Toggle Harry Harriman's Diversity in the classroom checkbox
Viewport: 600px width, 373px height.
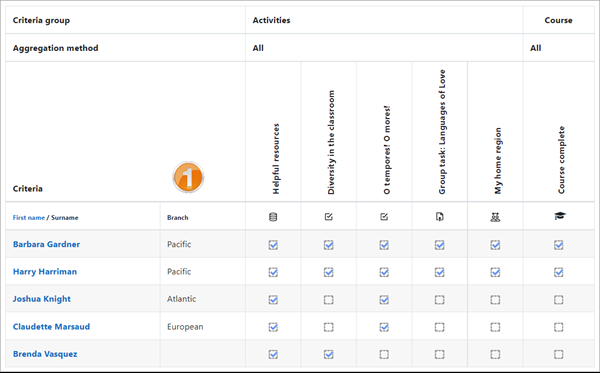329,272
